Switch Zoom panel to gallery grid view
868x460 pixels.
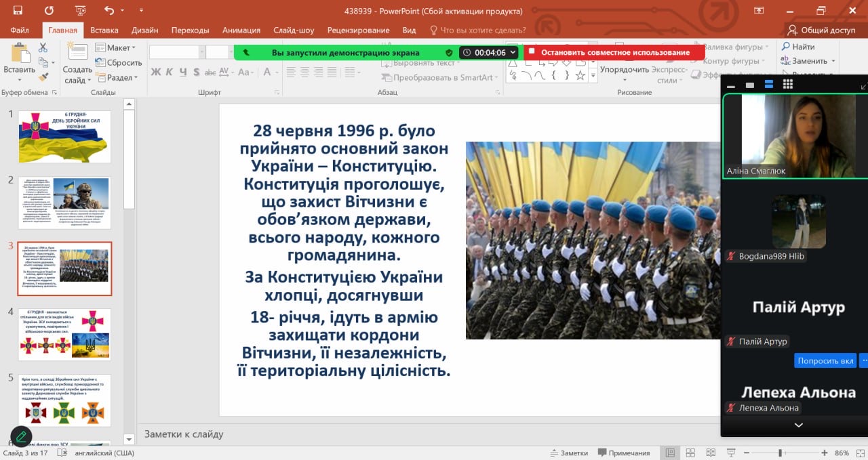pyautogui.click(x=787, y=84)
